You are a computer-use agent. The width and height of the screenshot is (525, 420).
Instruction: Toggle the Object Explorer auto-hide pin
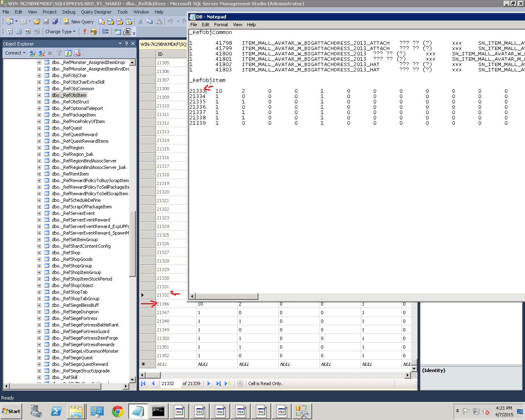tap(126, 43)
